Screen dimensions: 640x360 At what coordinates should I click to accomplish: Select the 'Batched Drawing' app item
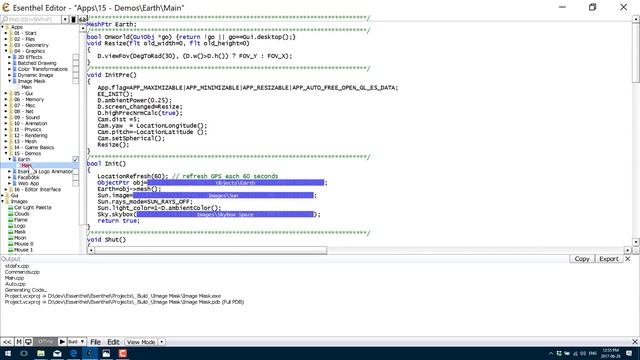tap(37, 63)
